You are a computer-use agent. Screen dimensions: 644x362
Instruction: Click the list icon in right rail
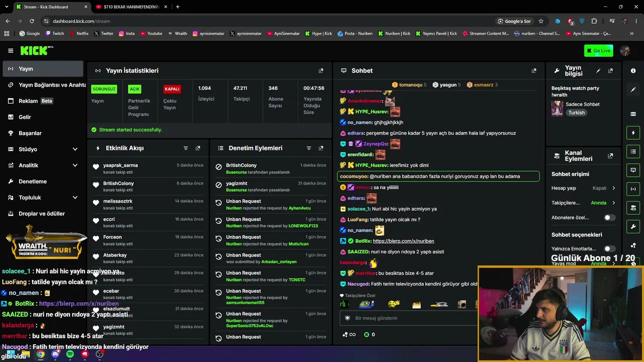pyautogui.click(x=633, y=151)
